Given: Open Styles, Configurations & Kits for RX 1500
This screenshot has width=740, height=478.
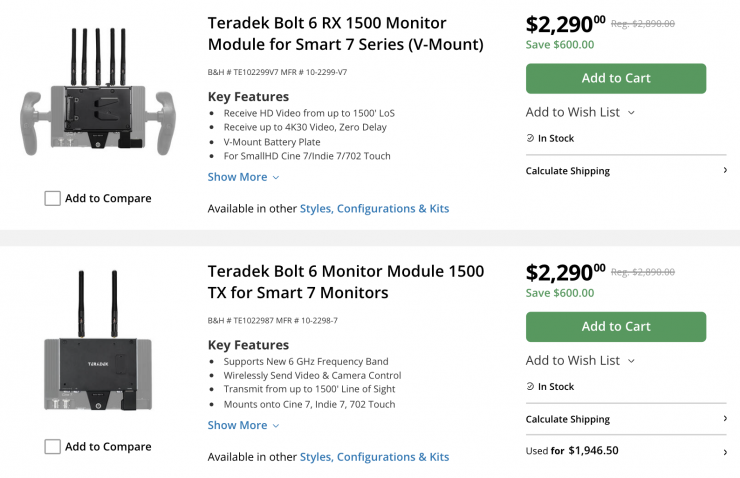Looking at the screenshot, I should click(x=374, y=209).
